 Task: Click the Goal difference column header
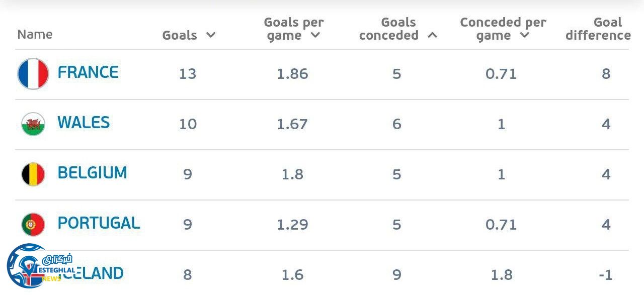tap(598, 29)
